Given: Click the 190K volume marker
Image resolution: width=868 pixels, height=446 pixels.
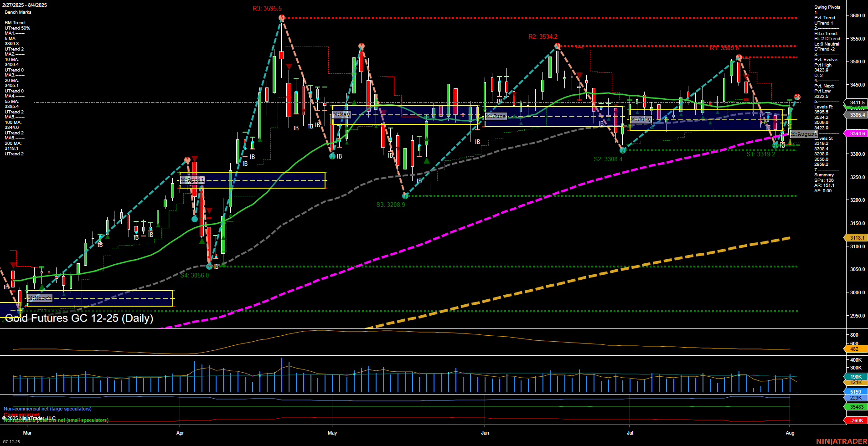Looking at the screenshot, I should click(x=856, y=377).
